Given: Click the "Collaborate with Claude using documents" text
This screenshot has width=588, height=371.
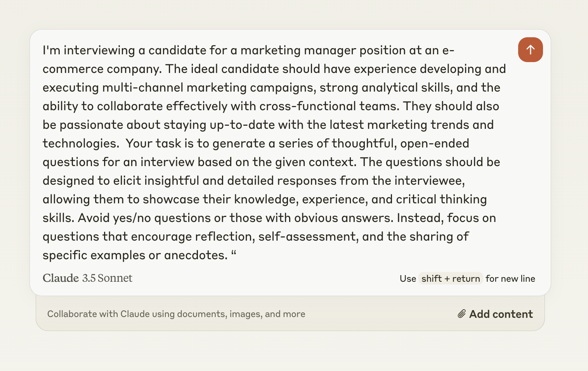Looking at the screenshot, I should point(176,314).
